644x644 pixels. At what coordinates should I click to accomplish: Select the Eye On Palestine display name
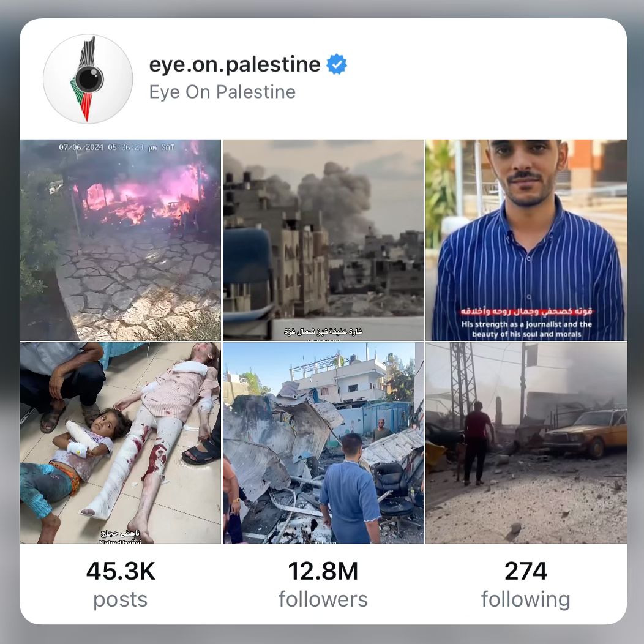point(222,92)
